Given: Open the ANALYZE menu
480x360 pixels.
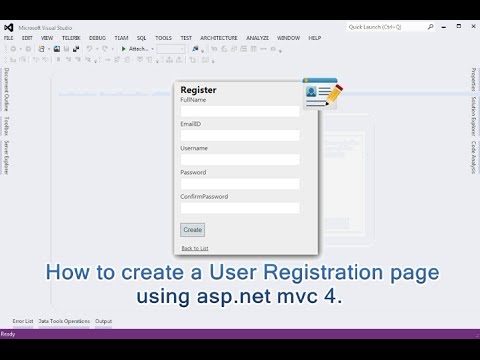Looking at the screenshot, I should pos(257,38).
